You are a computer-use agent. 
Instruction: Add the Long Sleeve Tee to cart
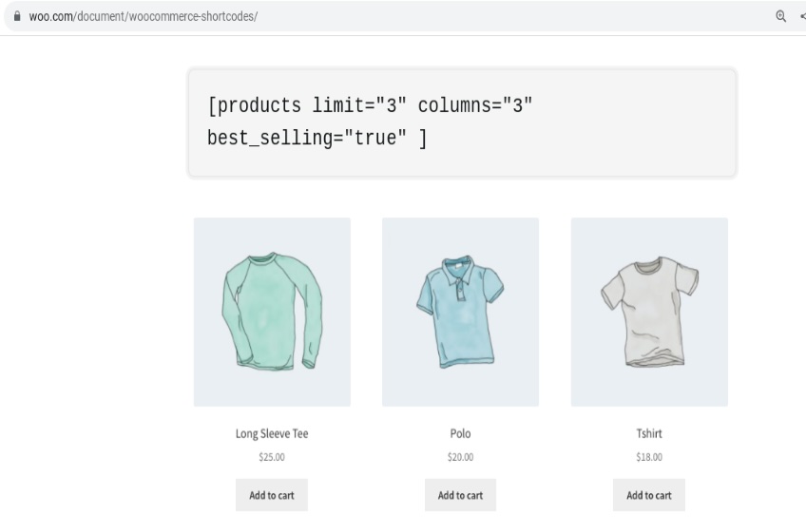[x=272, y=495]
